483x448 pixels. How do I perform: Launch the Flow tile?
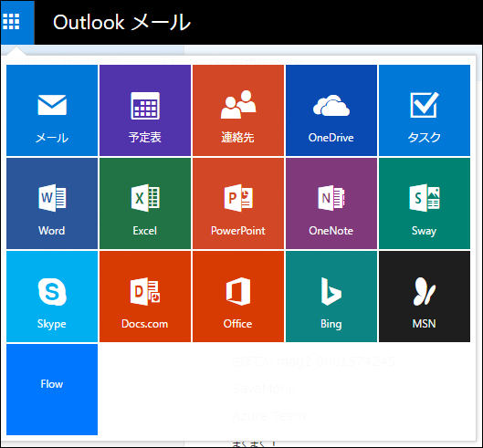tap(52, 390)
